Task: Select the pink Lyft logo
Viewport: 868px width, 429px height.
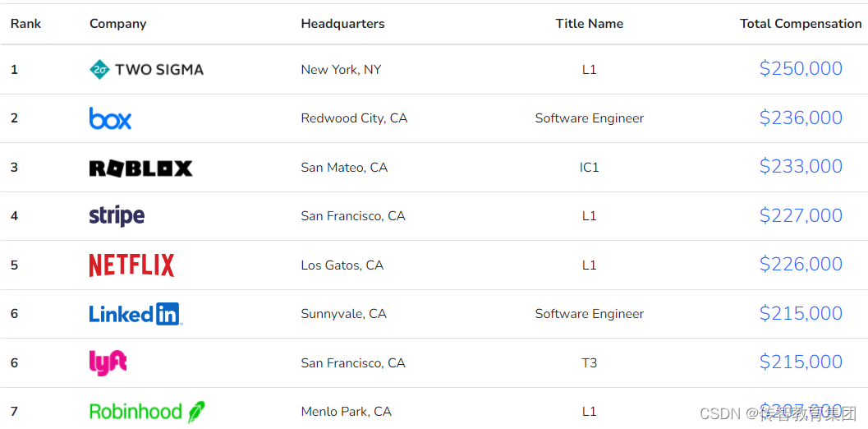Action: click(x=108, y=363)
